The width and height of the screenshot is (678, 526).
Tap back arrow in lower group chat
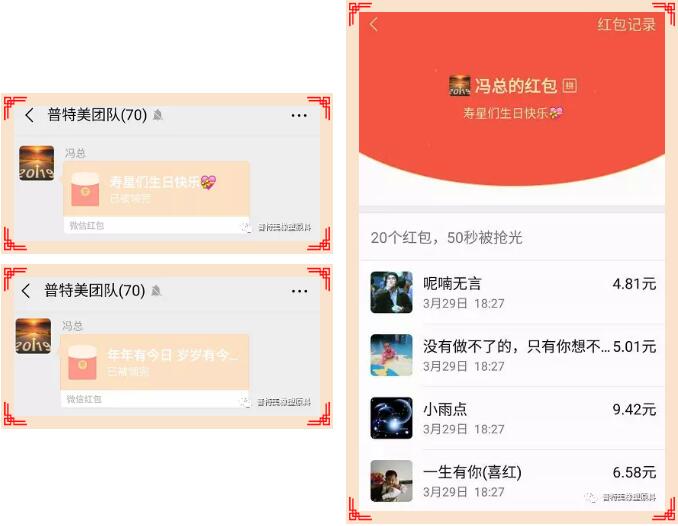(x=26, y=291)
